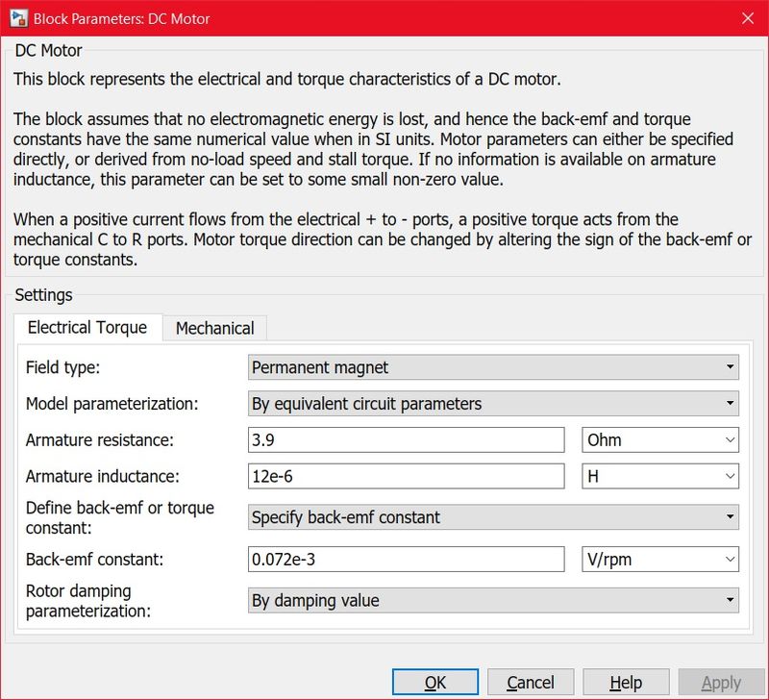
Task: Open the Rotor damping parameterization dropdown
Action: pos(729,600)
